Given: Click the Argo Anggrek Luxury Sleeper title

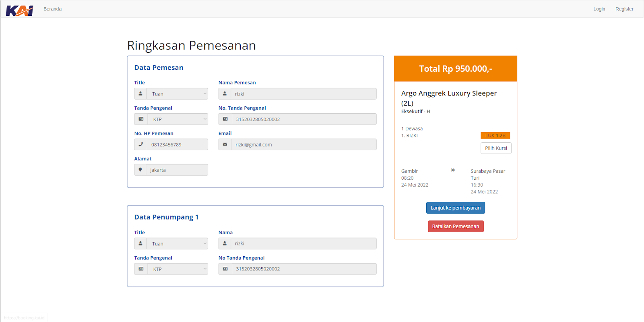Looking at the screenshot, I should 449,98.
